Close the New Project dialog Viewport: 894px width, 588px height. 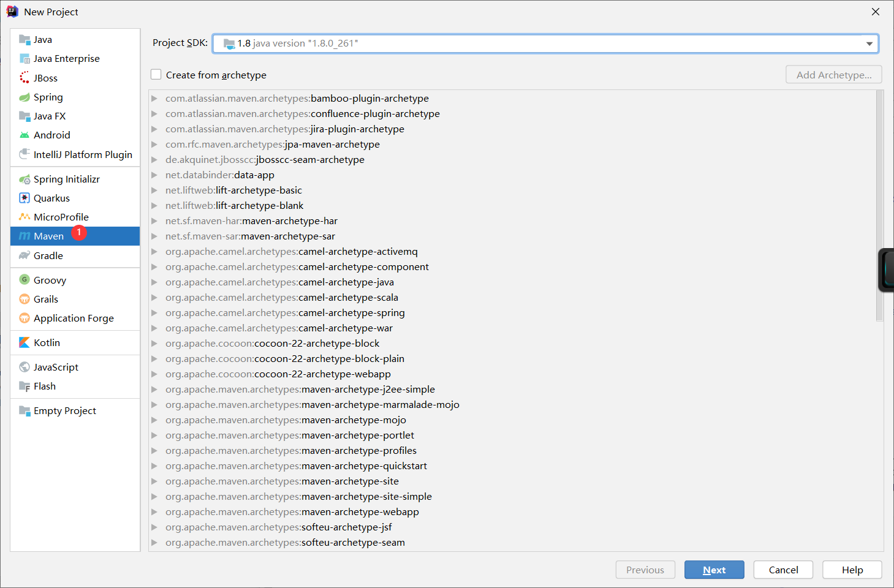tap(876, 12)
